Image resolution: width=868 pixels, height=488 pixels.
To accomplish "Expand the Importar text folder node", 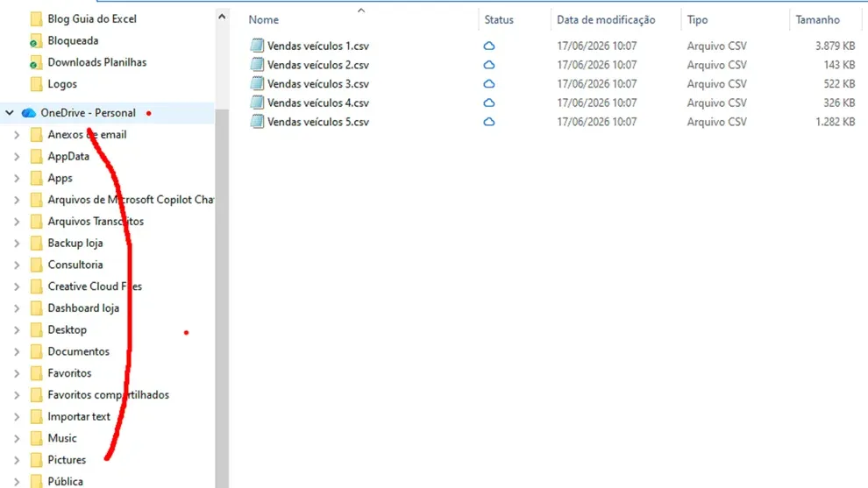I will pyautogui.click(x=17, y=417).
